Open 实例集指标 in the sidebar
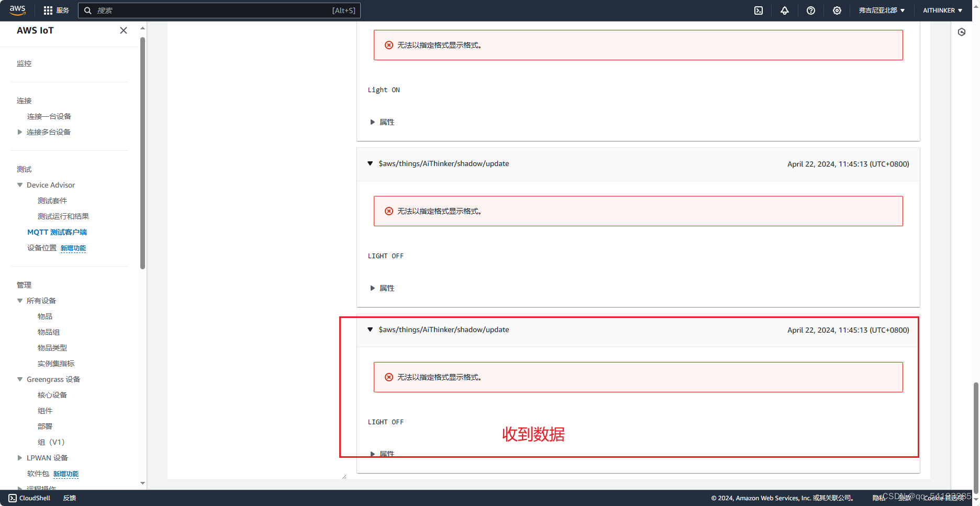Screen dimensions: 980x506 click(x=56, y=364)
